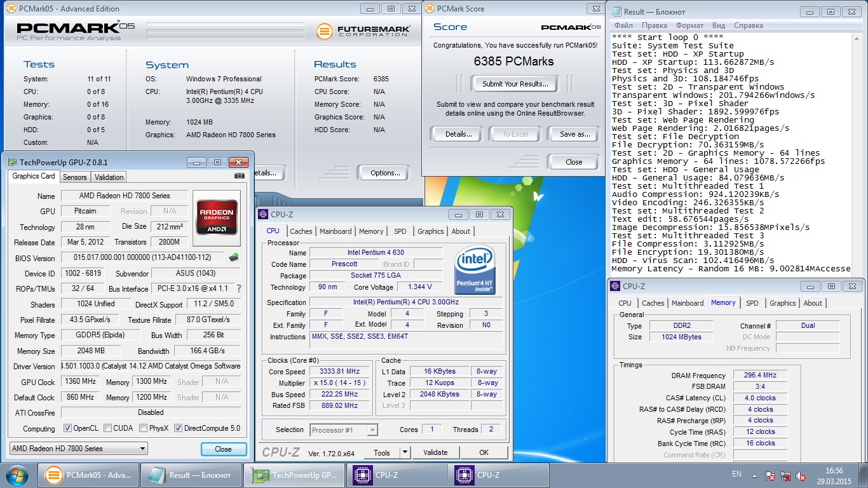Click GPU-Z window title bar icon
Image resolution: width=868 pixels, height=488 pixels.
click(13, 162)
